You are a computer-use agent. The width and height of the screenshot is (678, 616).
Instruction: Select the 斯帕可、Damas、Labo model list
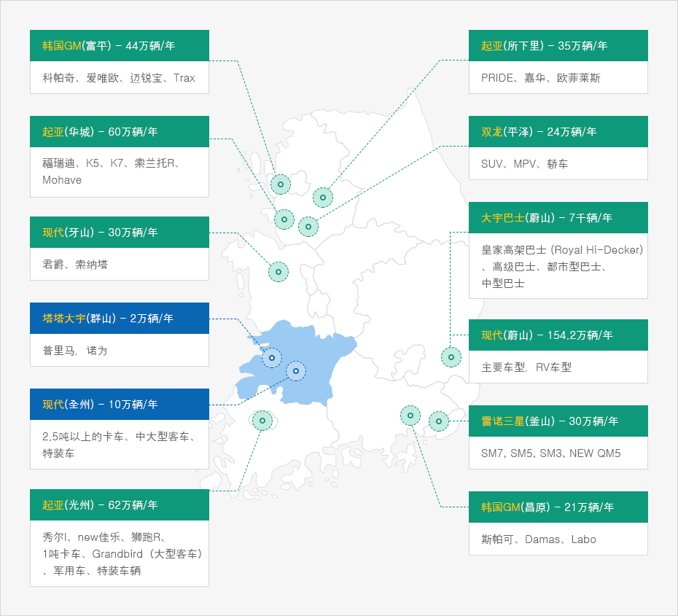tap(558, 539)
